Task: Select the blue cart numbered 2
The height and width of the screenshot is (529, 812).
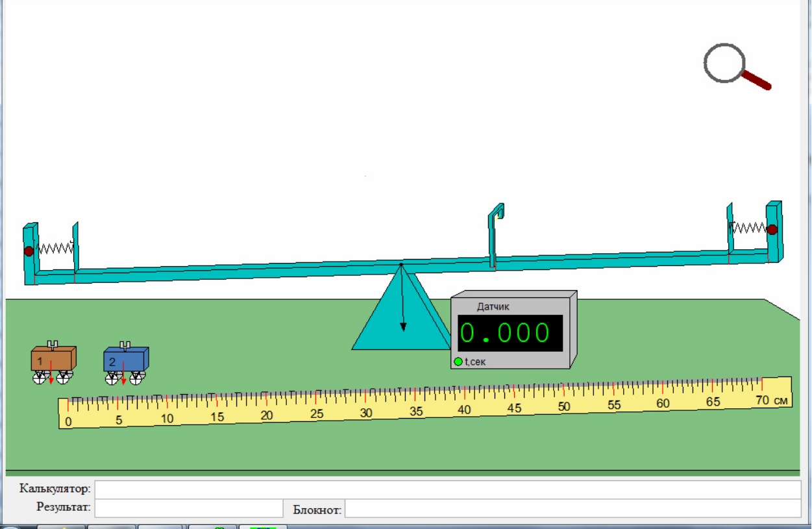Action: pos(126,363)
